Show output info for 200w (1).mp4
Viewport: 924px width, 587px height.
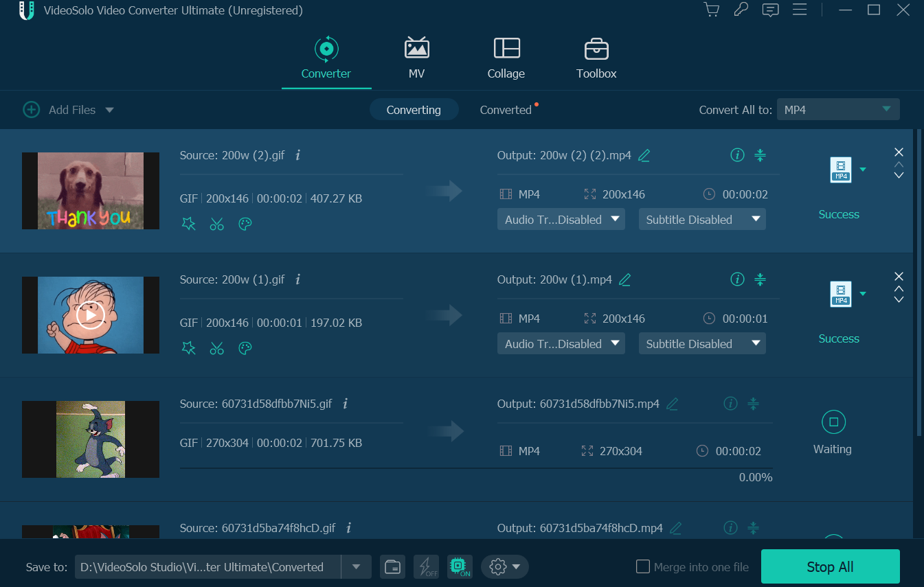coord(737,279)
